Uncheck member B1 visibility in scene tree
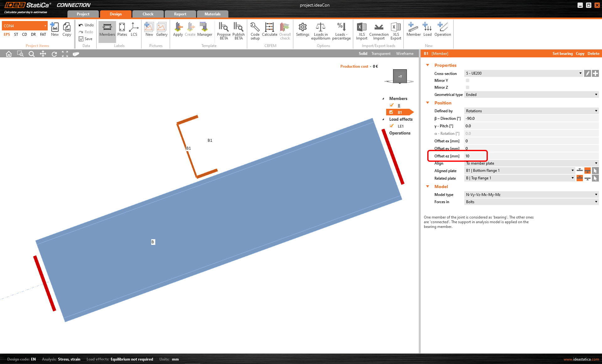Screen dimensions: 602x364 point(391,112)
